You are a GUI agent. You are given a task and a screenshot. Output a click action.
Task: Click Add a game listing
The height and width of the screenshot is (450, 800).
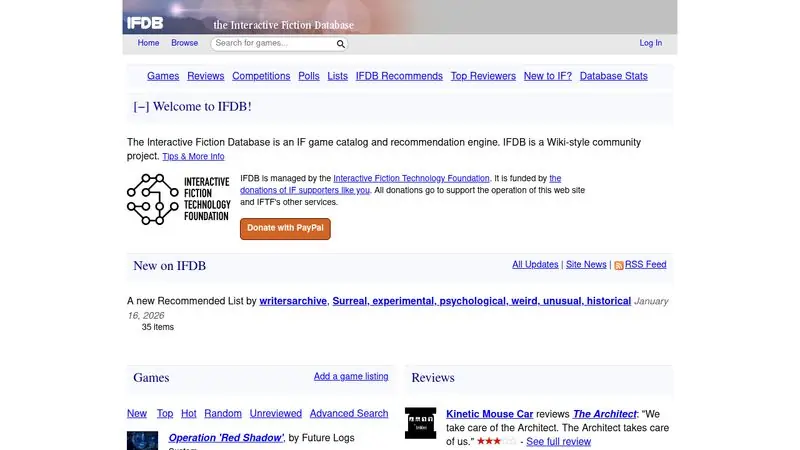coord(351,377)
